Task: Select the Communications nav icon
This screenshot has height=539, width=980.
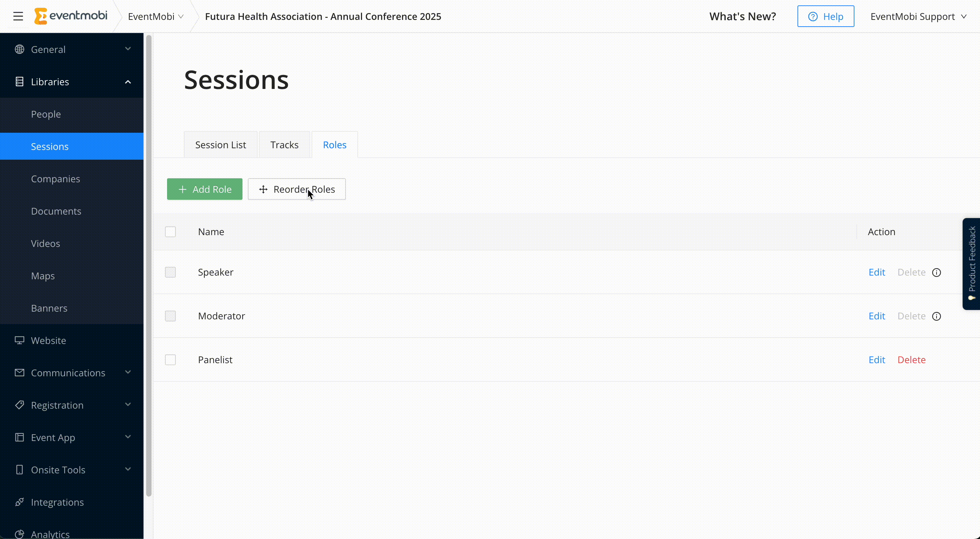Action: (19, 372)
